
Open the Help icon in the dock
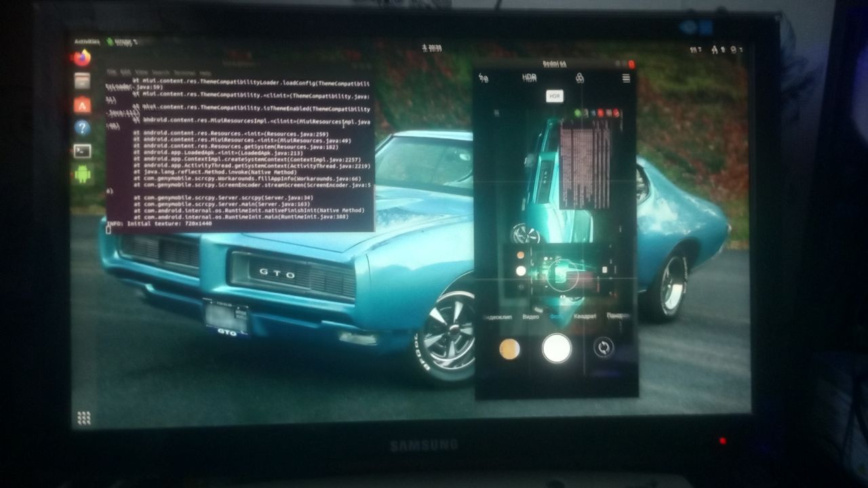82,127
